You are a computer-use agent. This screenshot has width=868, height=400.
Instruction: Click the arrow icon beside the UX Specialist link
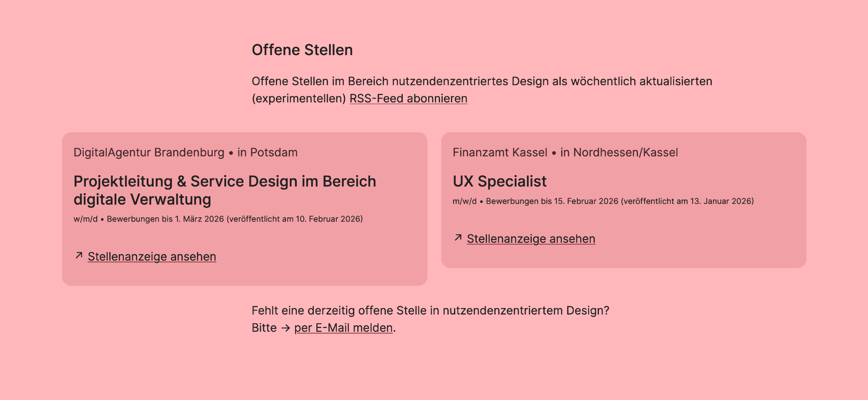pos(458,238)
